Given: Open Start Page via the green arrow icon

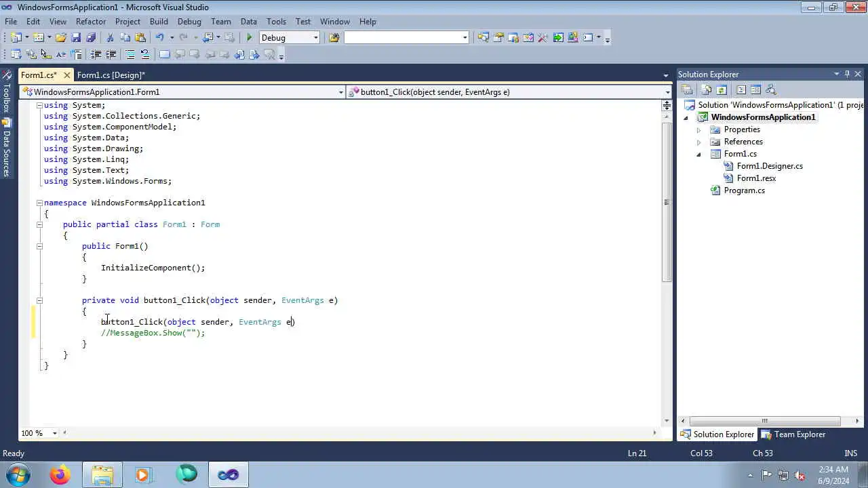Looking at the screenshot, I should [x=558, y=38].
